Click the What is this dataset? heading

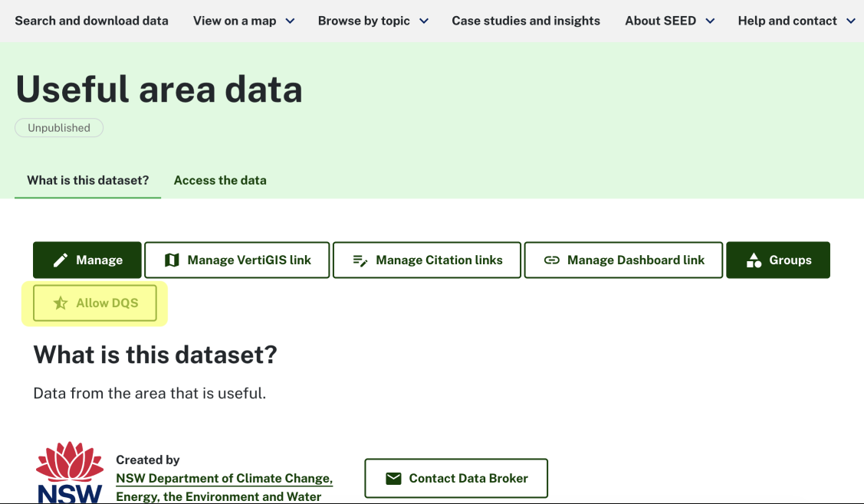[x=155, y=355]
